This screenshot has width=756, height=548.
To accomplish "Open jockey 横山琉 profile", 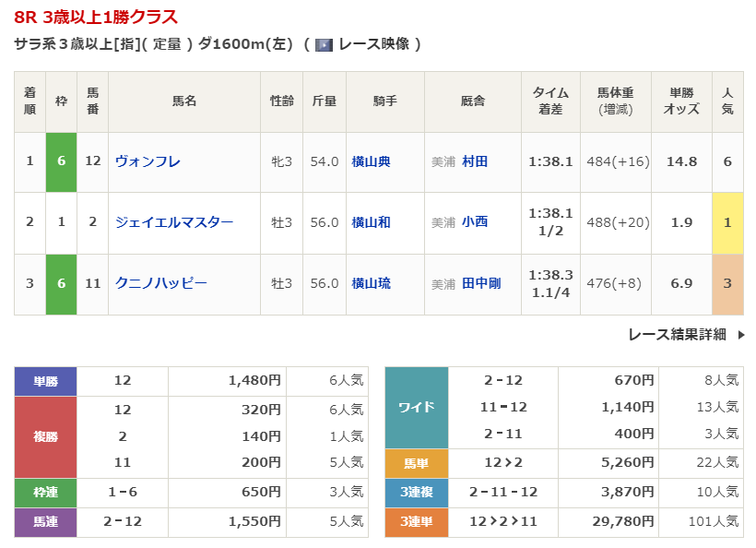I will pyautogui.click(x=371, y=283).
